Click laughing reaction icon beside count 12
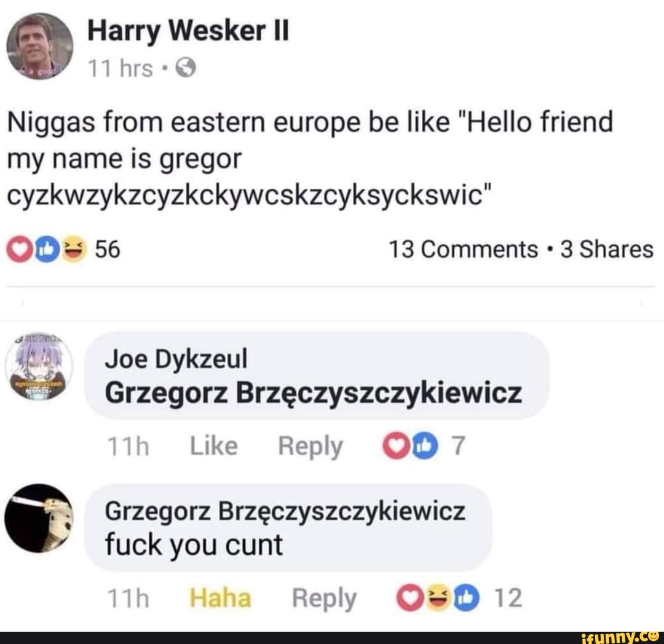 [x=439, y=598]
